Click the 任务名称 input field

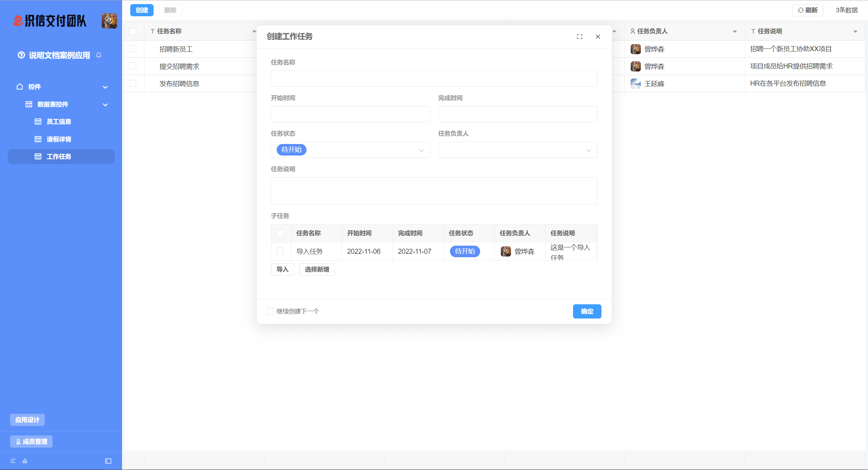click(434, 79)
